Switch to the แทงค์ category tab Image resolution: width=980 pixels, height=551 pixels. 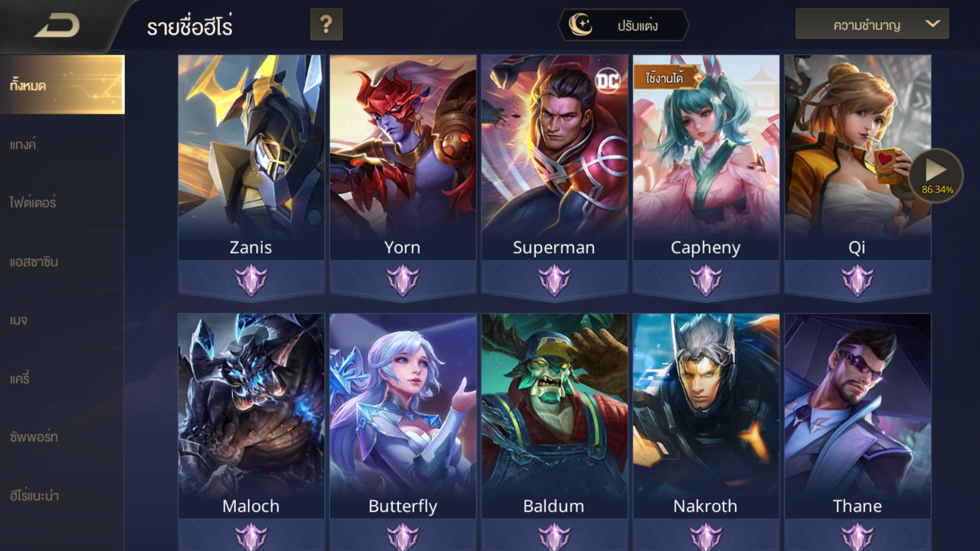pos(62,144)
